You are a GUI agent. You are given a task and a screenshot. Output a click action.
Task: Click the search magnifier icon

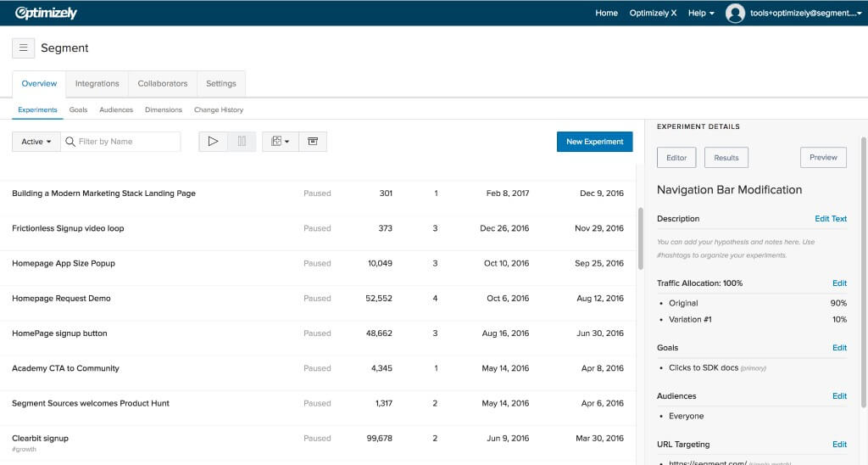[x=70, y=142]
